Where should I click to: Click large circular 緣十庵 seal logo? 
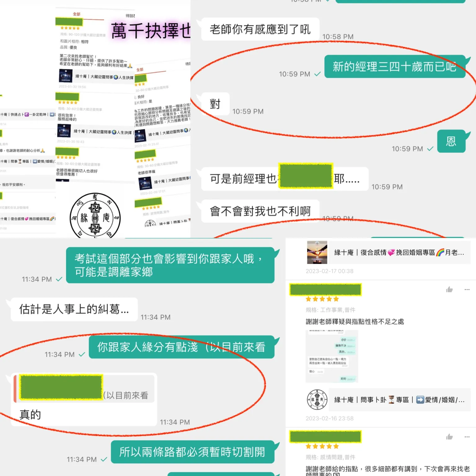pyautogui.click(x=95, y=216)
